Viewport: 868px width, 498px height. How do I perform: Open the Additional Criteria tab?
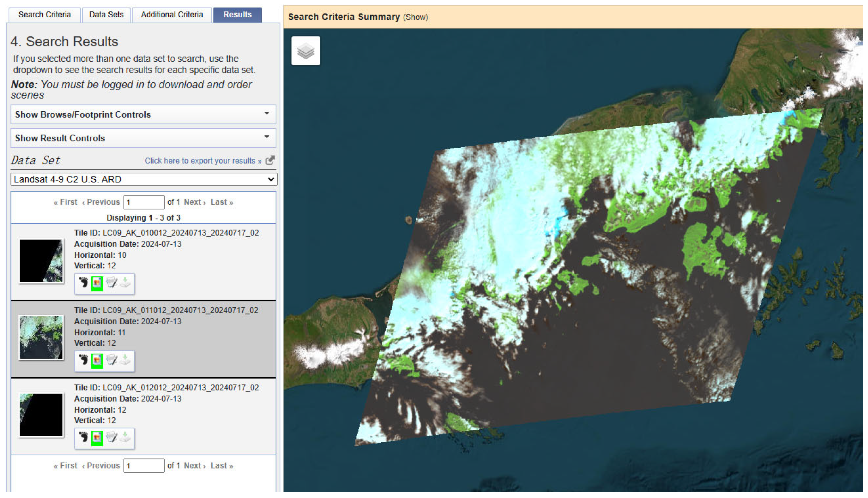171,15
